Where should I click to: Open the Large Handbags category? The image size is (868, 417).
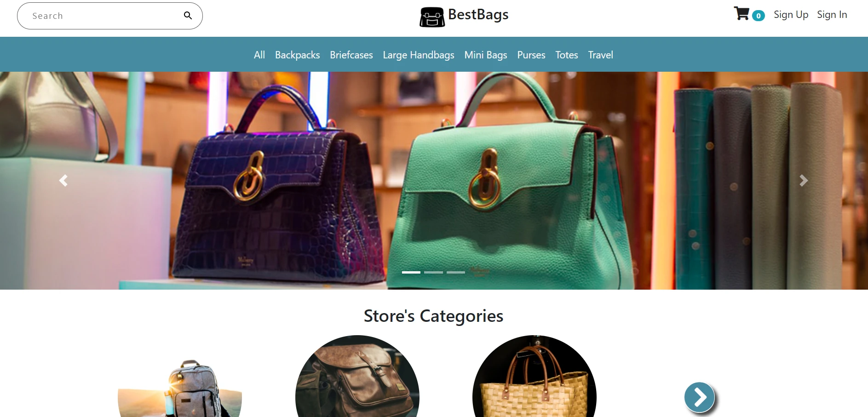click(419, 55)
